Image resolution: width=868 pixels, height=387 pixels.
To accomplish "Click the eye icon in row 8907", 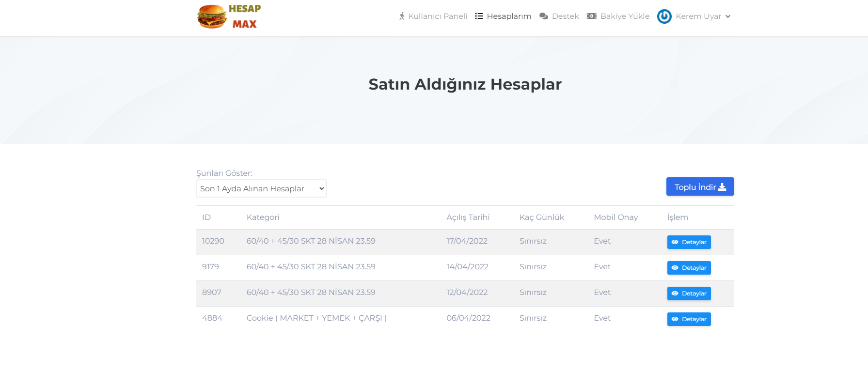I will coord(675,294).
